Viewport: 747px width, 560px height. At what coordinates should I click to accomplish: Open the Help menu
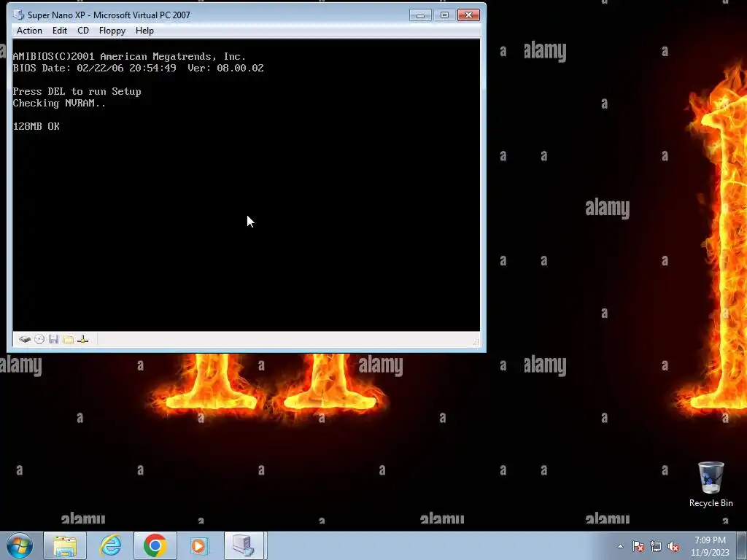tap(144, 31)
